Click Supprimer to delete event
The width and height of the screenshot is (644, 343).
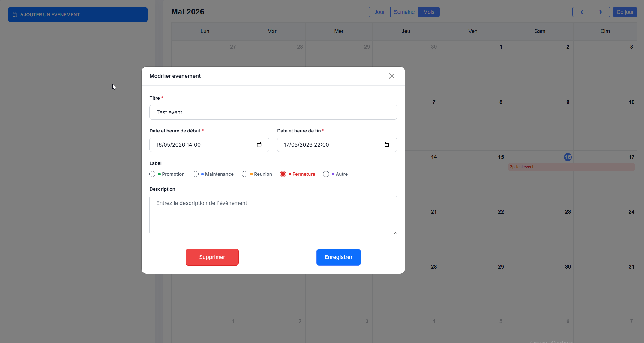pos(212,257)
